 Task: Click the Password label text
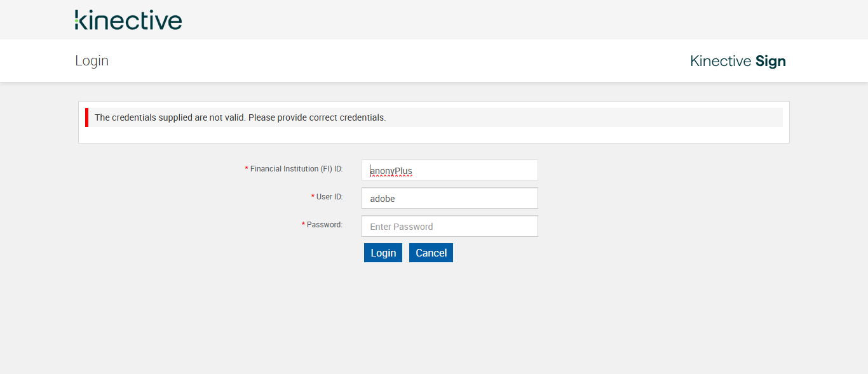click(324, 225)
